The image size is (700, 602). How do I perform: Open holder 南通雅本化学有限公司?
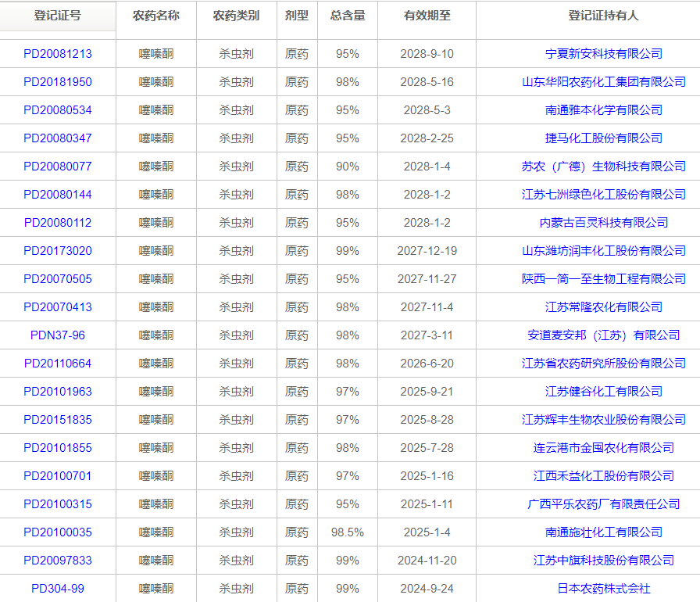tap(604, 110)
